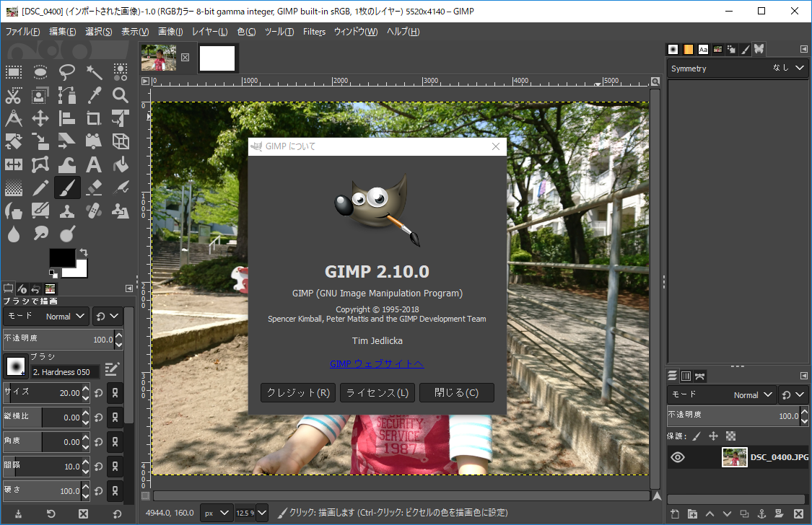Open the 編集(E) menu

pyautogui.click(x=63, y=32)
